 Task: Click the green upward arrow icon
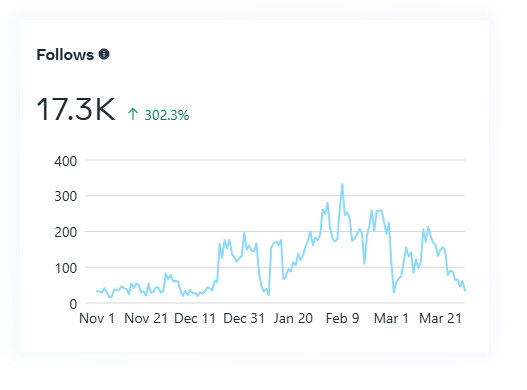point(133,114)
